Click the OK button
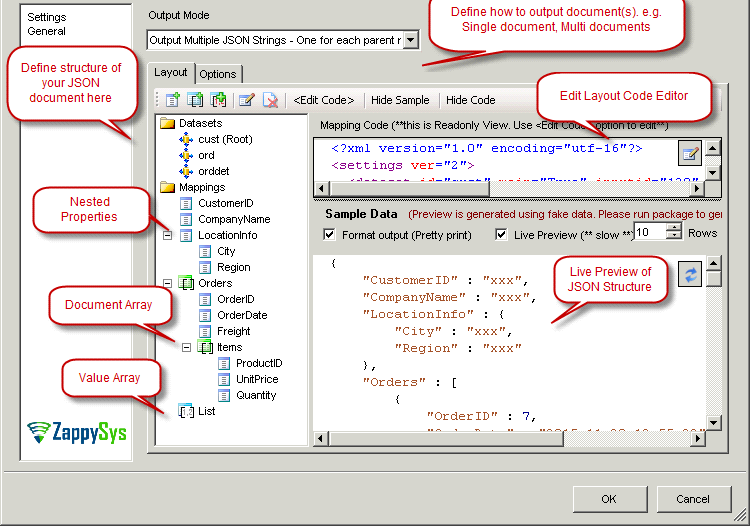The image size is (750, 526). 610,499
